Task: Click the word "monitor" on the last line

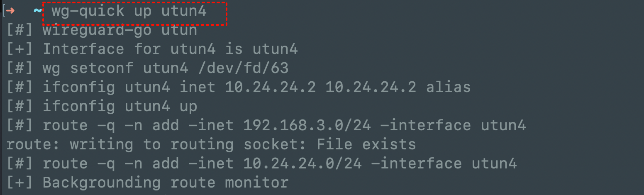Action: point(256,183)
